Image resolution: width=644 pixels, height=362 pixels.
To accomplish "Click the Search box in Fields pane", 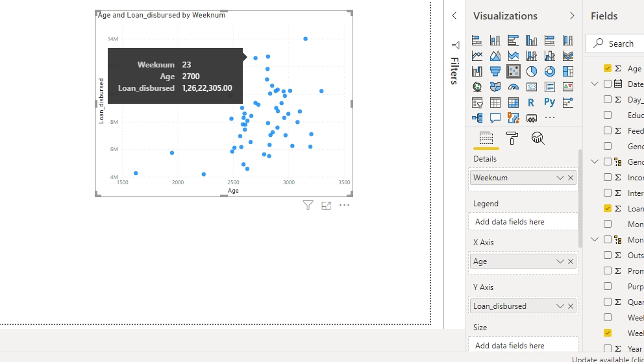I will (620, 43).
